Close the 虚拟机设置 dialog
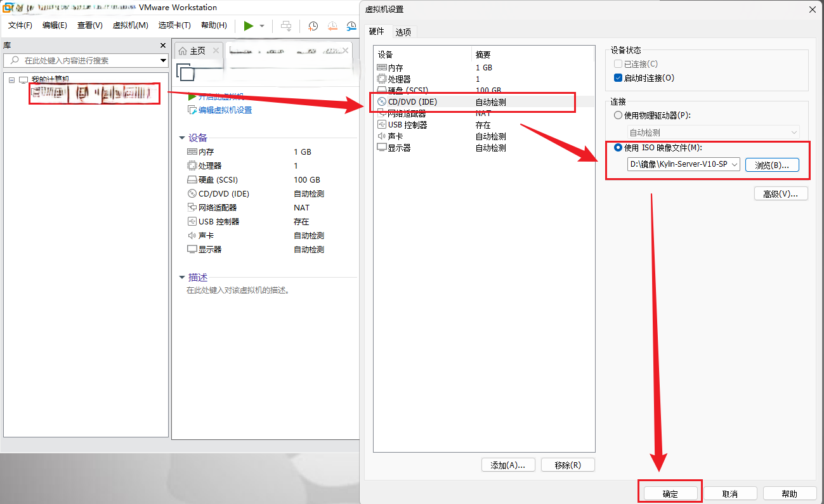824x504 pixels. [813, 9]
